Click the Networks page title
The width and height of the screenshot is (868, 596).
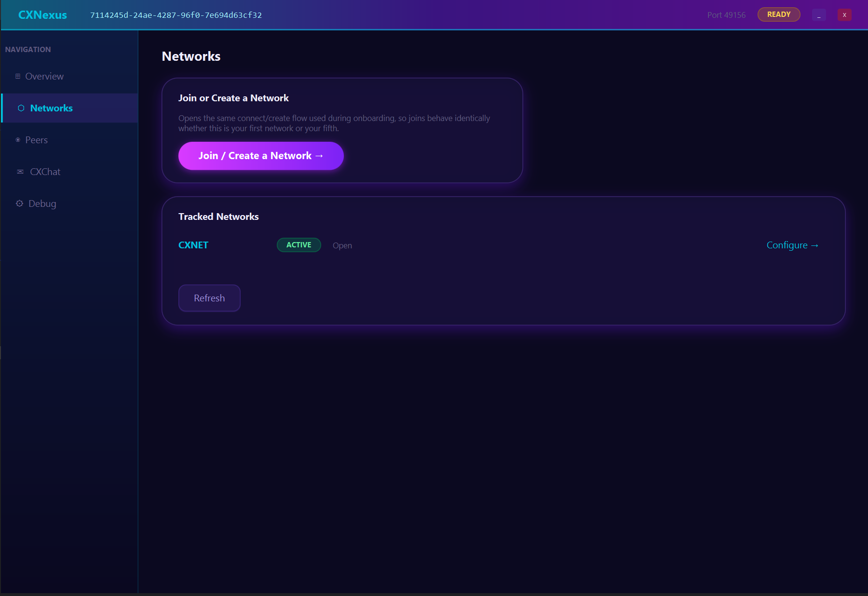pyautogui.click(x=191, y=56)
